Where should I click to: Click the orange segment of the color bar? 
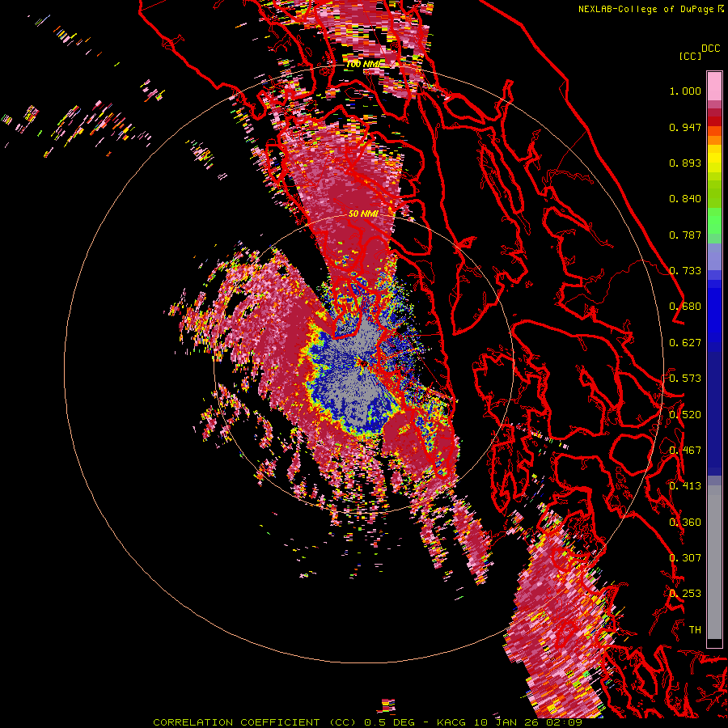pyautogui.click(x=714, y=139)
